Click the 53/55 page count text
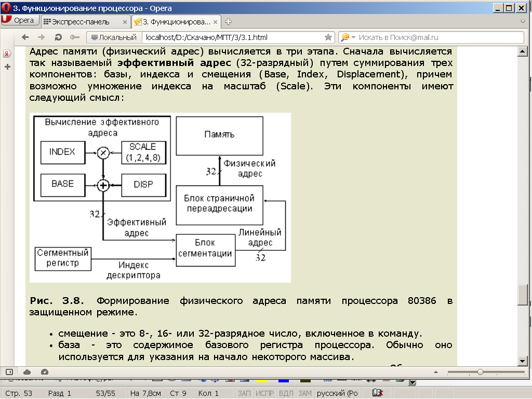Viewport: 532px width, 399px height. pos(105,393)
